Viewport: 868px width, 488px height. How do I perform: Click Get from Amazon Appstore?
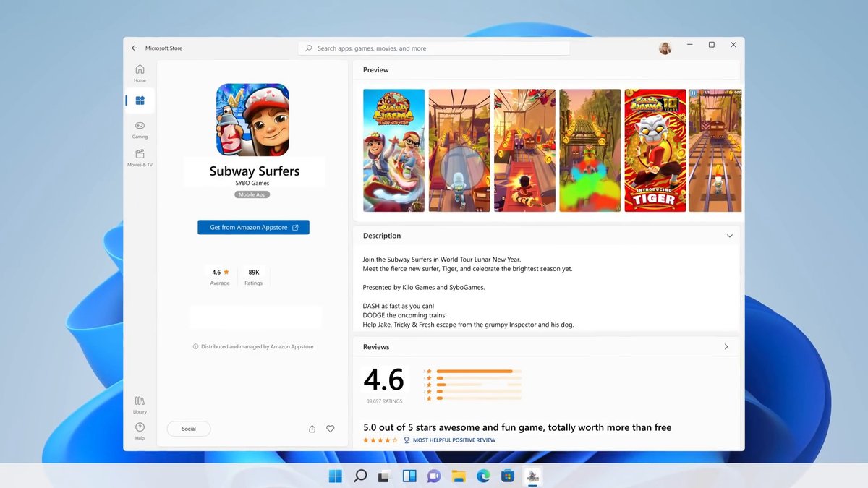tap(253, 226)
